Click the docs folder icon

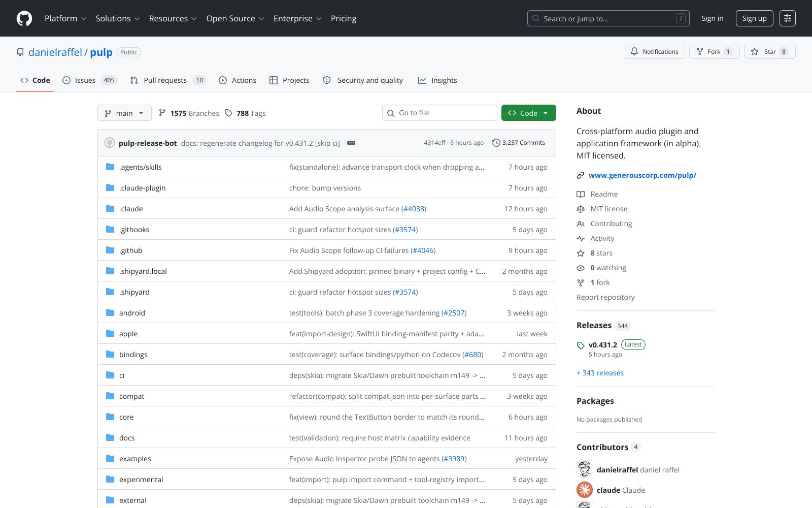[x=110, y=437]
